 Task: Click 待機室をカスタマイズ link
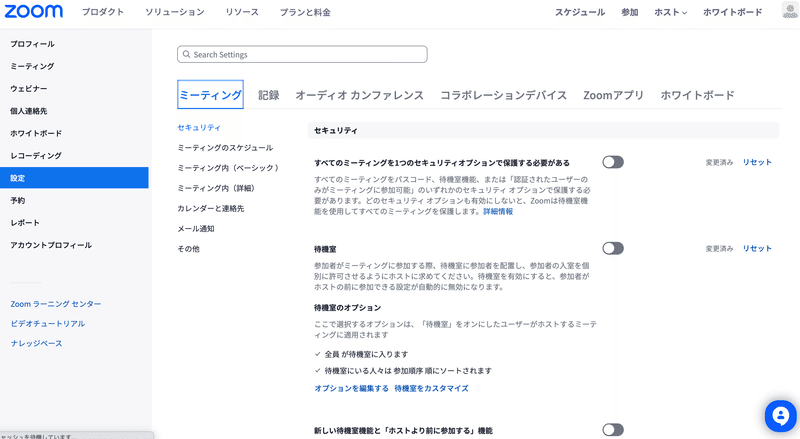pyautogui.click(x=432, y=388)
